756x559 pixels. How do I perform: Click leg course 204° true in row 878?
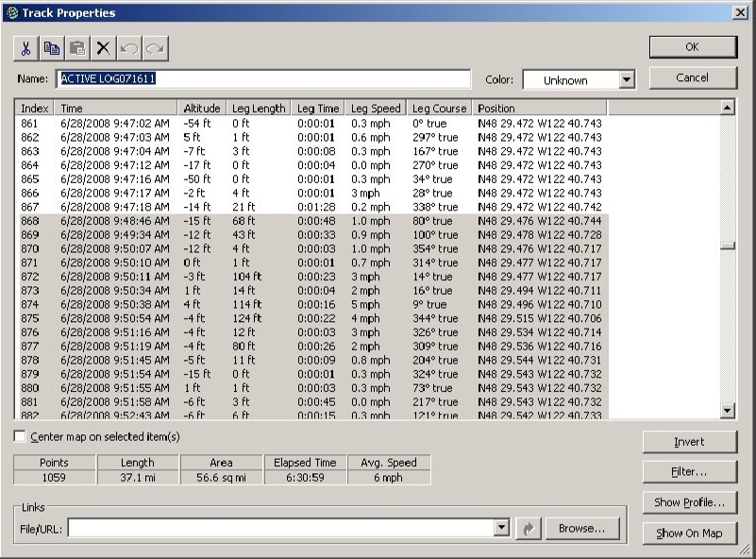[435, 361]
